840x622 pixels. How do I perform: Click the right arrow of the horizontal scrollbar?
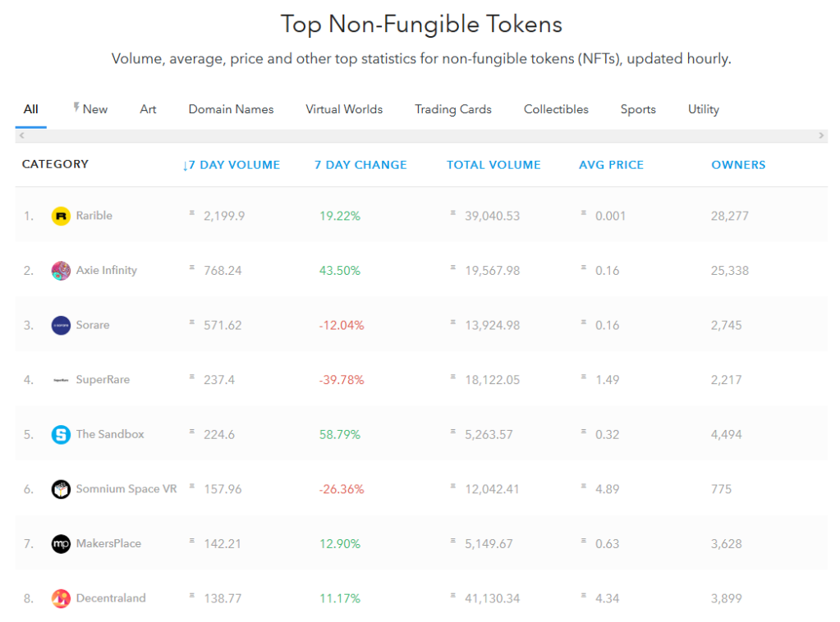pyautogui.click(x=821, y=134)
